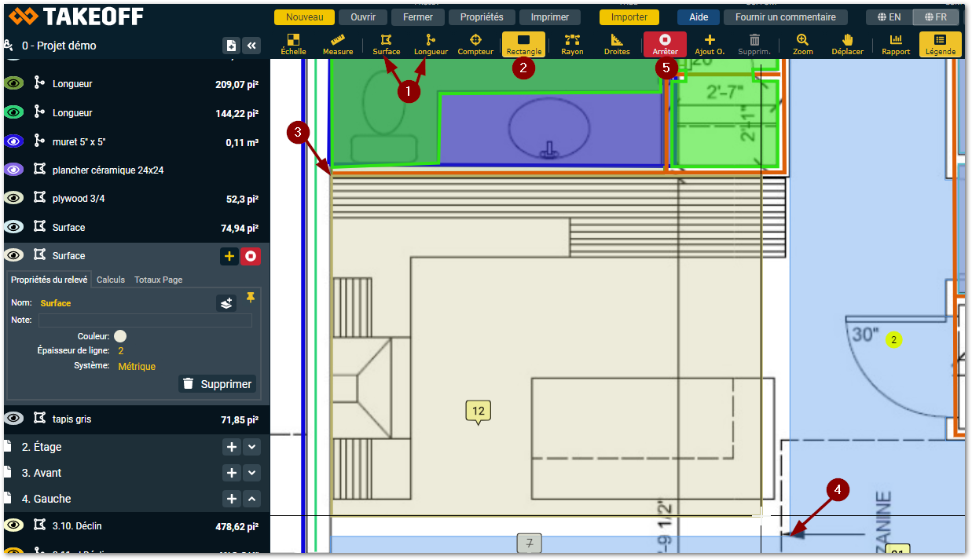The height and width of the screenshot is (560, 972).
Task: Expand the 2. Étage page
Action: click(251, 447)
